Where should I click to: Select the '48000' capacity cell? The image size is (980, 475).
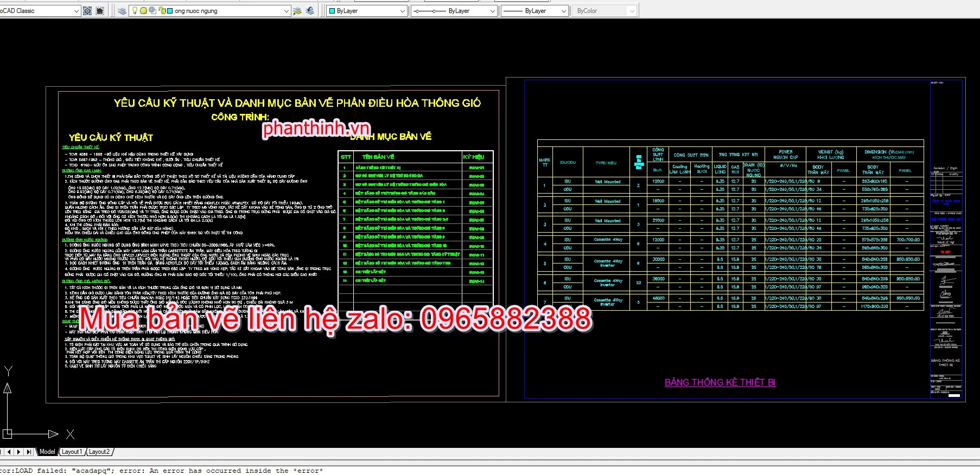coord(658,298)
